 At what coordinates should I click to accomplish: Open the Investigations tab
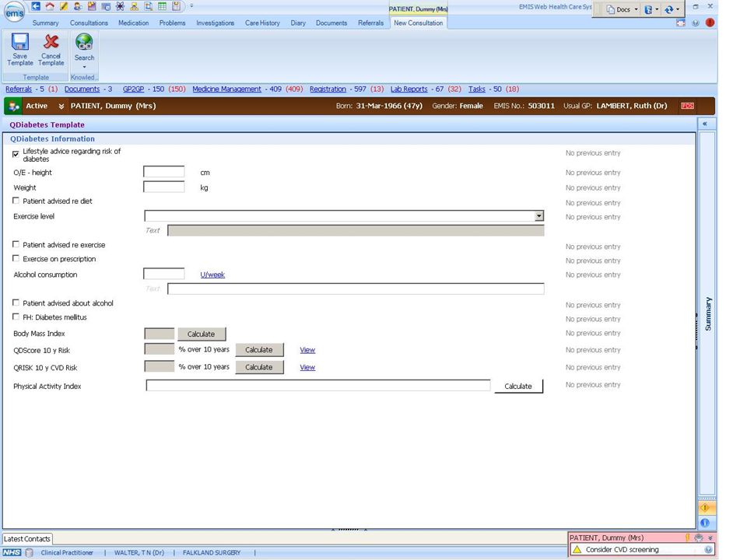pyautogui.click(x=215, y=23)
